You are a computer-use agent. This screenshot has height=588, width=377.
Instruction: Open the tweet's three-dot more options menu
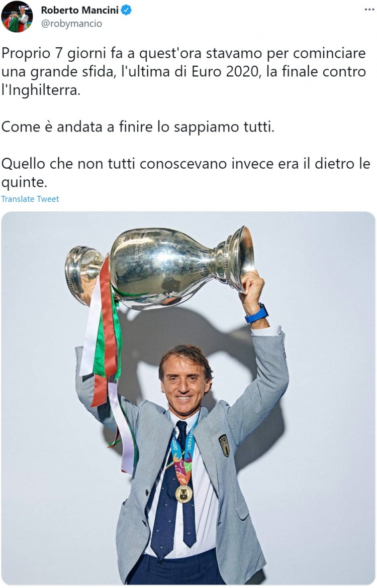pos(369,10)
